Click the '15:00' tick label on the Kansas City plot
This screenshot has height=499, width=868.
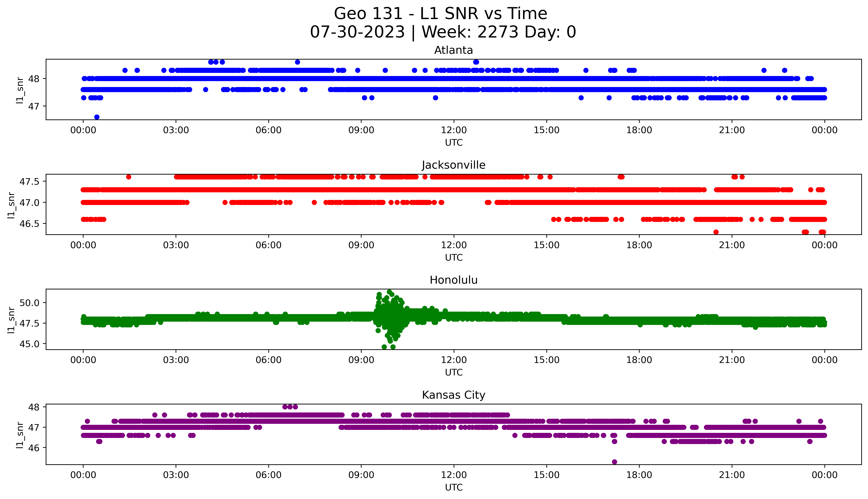(x=547, y=475)
